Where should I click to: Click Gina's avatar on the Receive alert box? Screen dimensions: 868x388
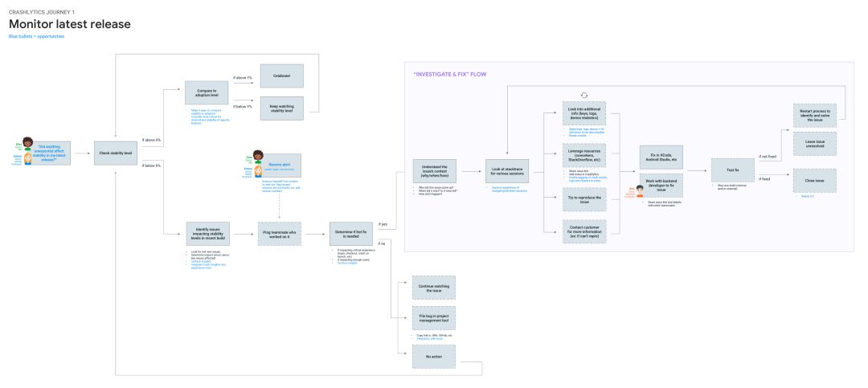[x=257, y=156]
